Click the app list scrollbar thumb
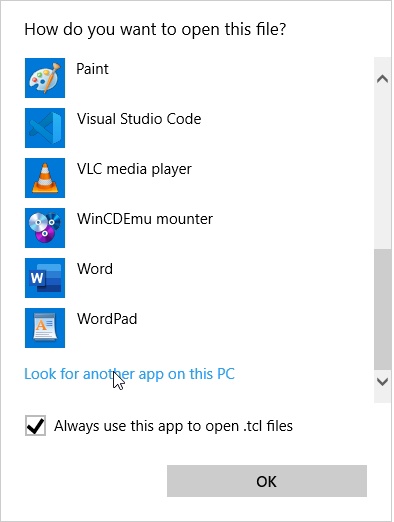The image size is (394, 522). [x=382, y=309]
